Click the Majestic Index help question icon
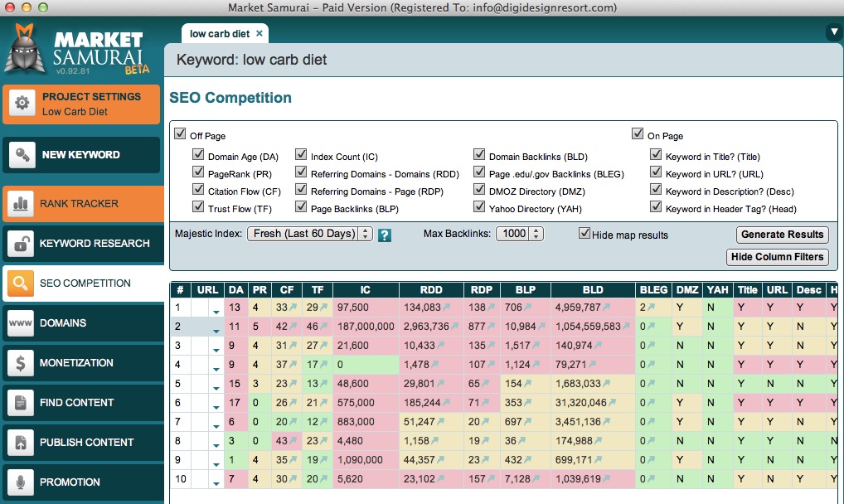The height and width of the screenshot is (504, 844). [x=385, y=235]
